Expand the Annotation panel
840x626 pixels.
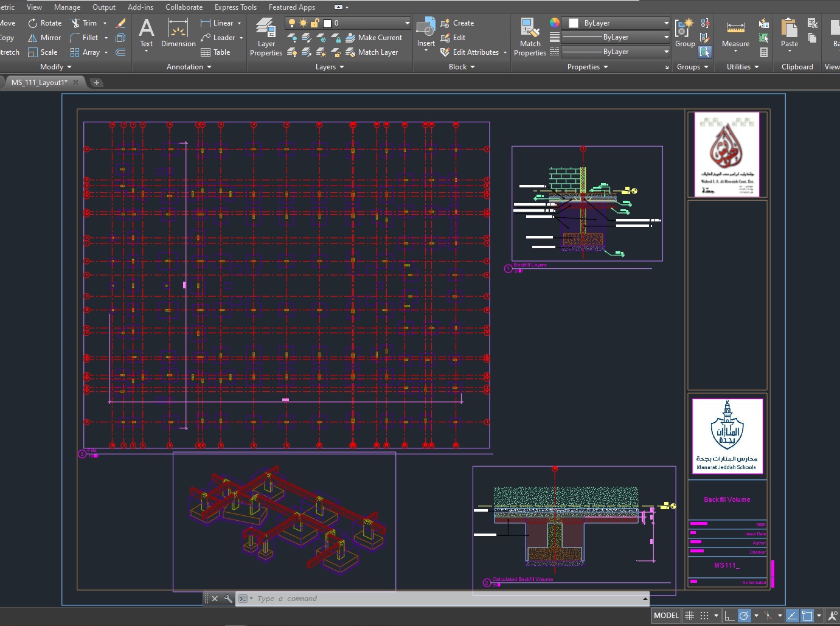[189, 67]
